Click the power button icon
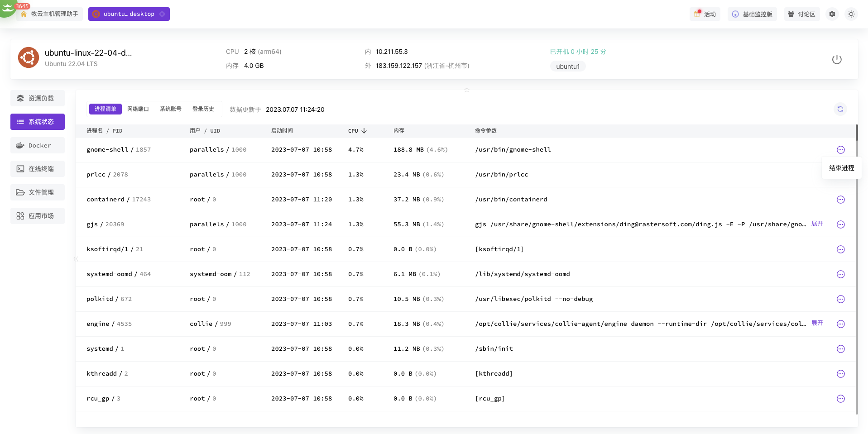868x434 pixels. coord(837,59)
